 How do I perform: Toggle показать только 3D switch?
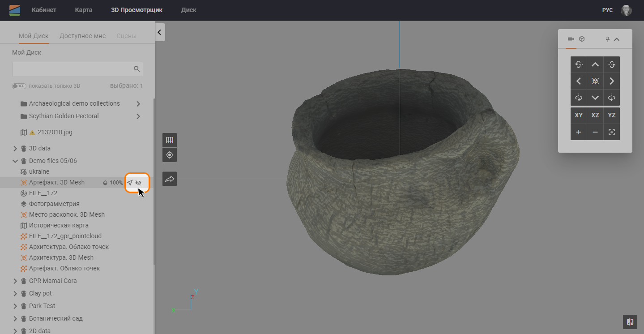click(19, 86)
